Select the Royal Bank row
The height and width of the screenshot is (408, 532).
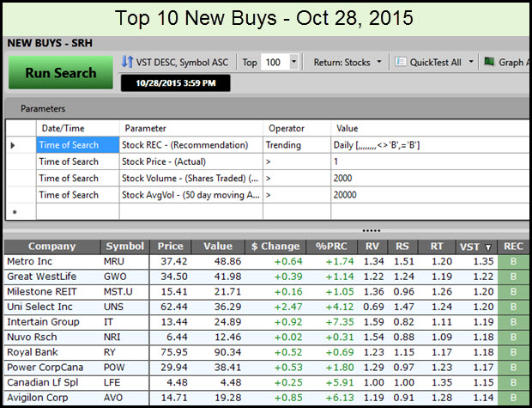(266, 353)
